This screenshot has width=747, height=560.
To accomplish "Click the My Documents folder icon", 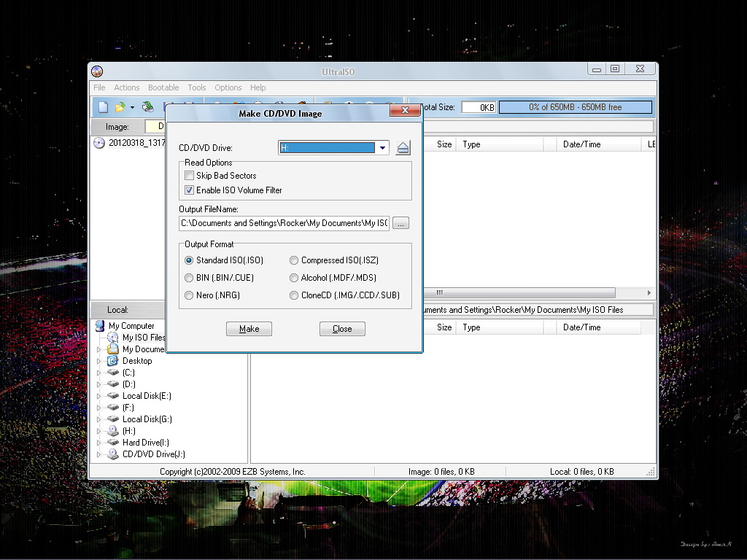I will tap(113, 349).
